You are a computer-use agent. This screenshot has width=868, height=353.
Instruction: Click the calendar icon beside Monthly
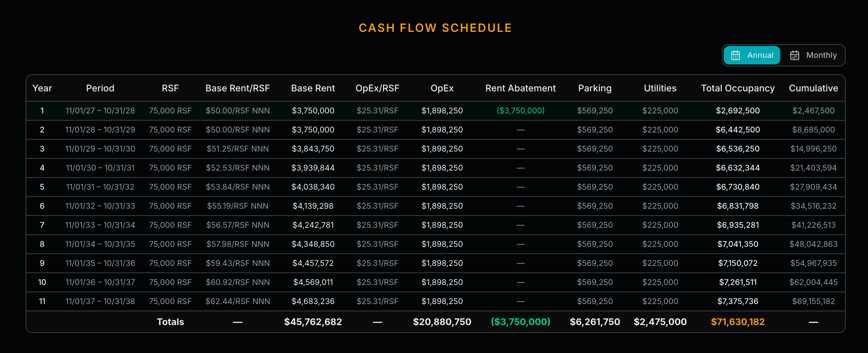click(794, 55)
